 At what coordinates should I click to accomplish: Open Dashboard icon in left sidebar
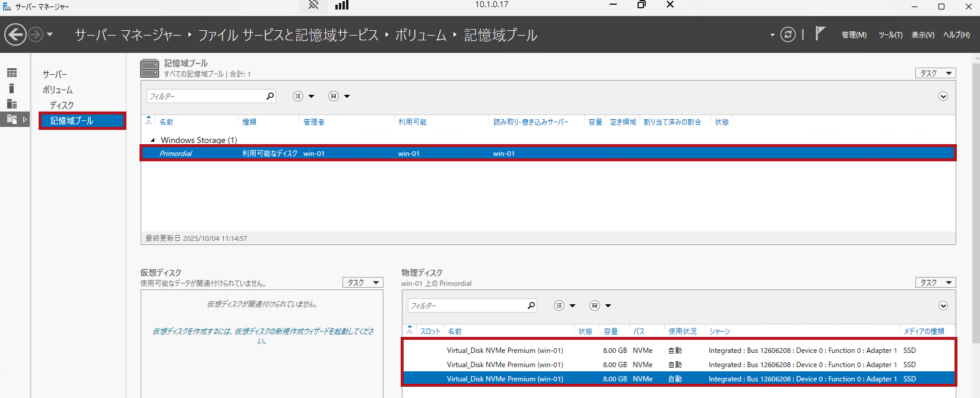click(12, 73)
